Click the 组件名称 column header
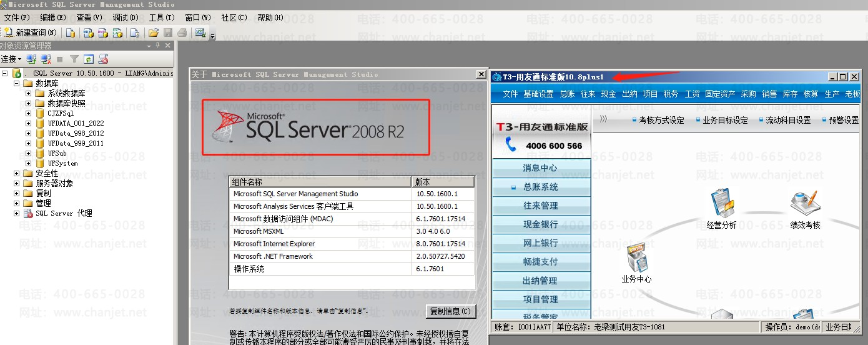Screen dimensions: 868x345 320,182
